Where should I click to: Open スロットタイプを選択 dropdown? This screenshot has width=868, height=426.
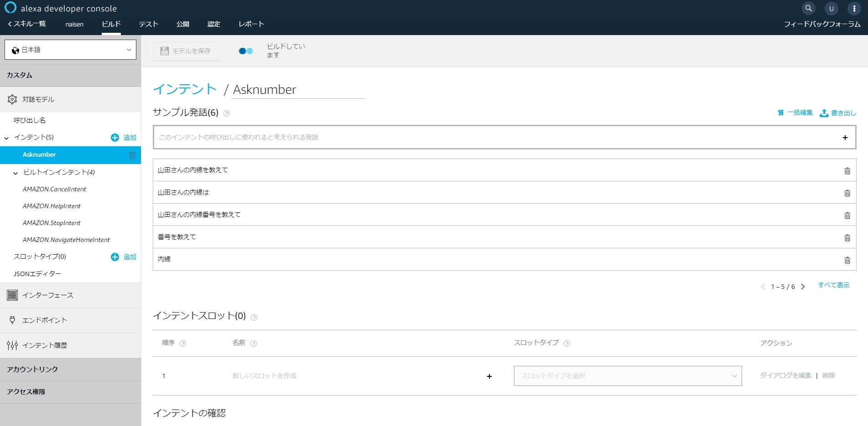coord(628,376)
